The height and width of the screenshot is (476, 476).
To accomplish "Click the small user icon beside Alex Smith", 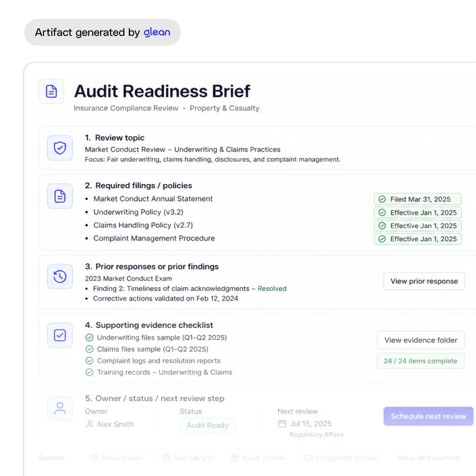I will point(89,424).
